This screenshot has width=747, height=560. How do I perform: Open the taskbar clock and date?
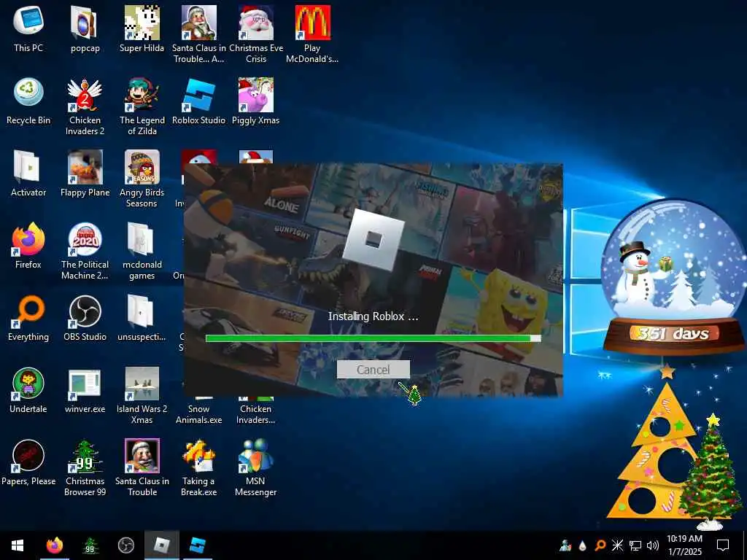click(684, 545)
